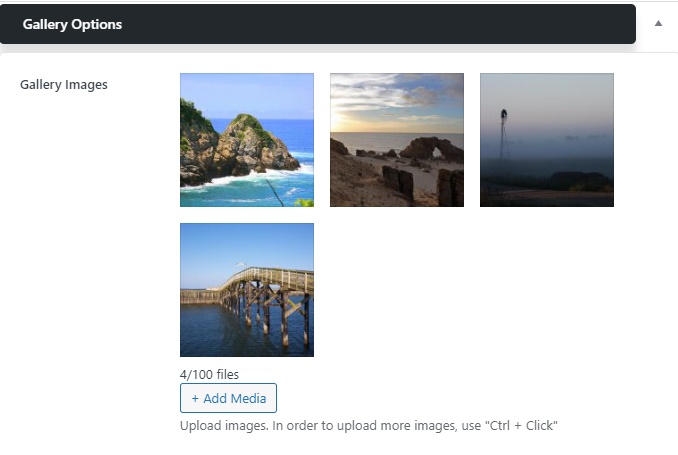Screen dimensions: 678x455
Task: Click the cloudy sunset sky in the beach image
Action: point(397,103)
